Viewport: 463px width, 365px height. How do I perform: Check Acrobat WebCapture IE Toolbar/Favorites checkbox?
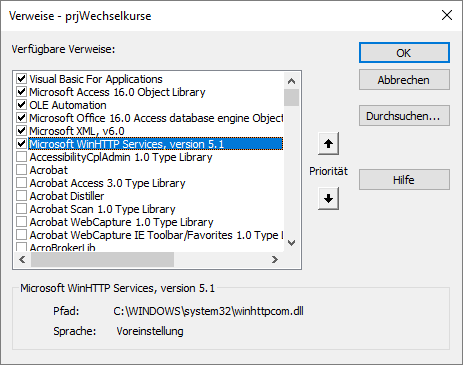(21, 235)
